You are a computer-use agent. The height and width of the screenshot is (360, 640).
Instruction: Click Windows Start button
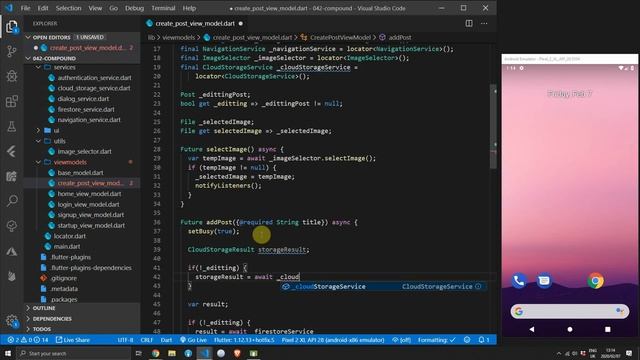[x=7, y=353]
